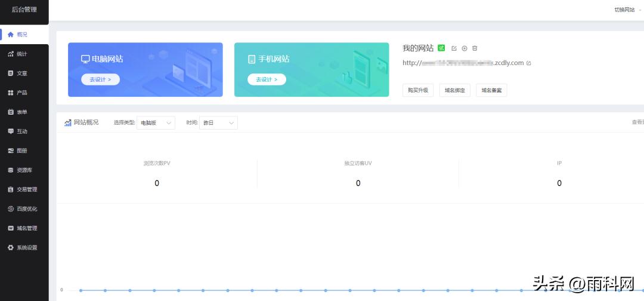Click the 独立访客UV label
This screenshot has width=644, height=301.
point(358,163)
